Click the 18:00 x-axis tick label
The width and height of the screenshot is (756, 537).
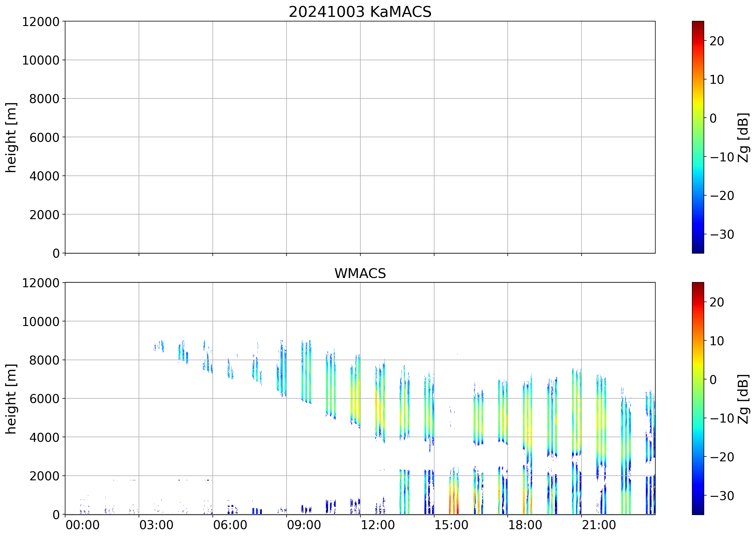tap(525, 525)
